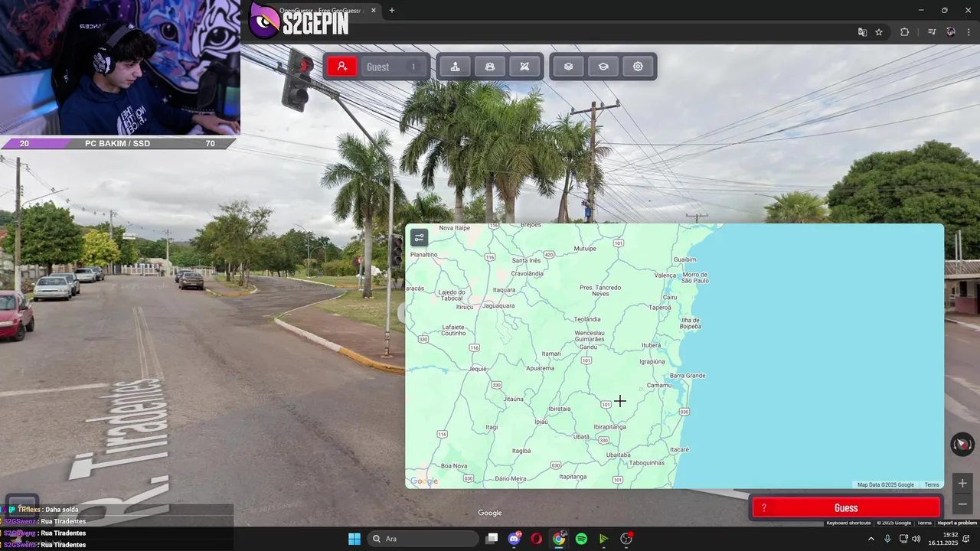Open map options icon on minimap
980x551 pixels.
(x=419, y=238)
